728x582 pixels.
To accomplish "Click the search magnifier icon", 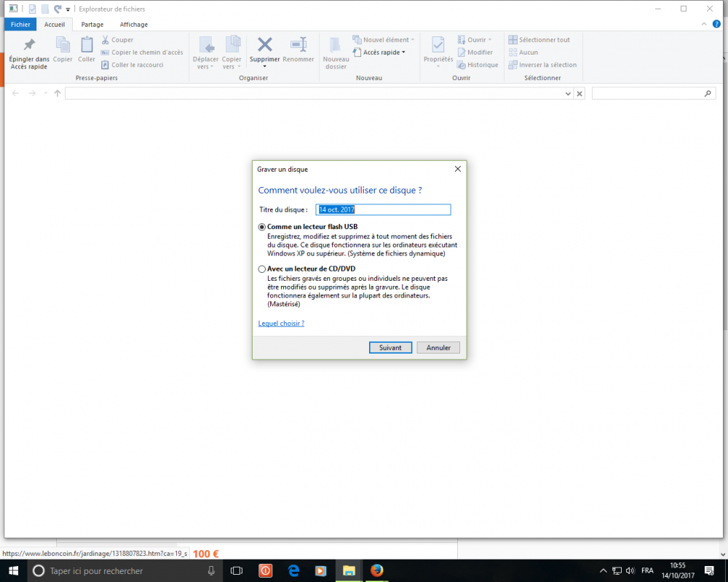I will coord(708,93).
